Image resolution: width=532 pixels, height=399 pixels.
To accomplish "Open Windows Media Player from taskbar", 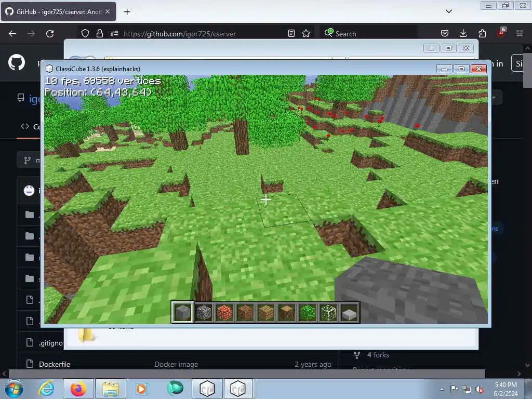I will 141,389.
